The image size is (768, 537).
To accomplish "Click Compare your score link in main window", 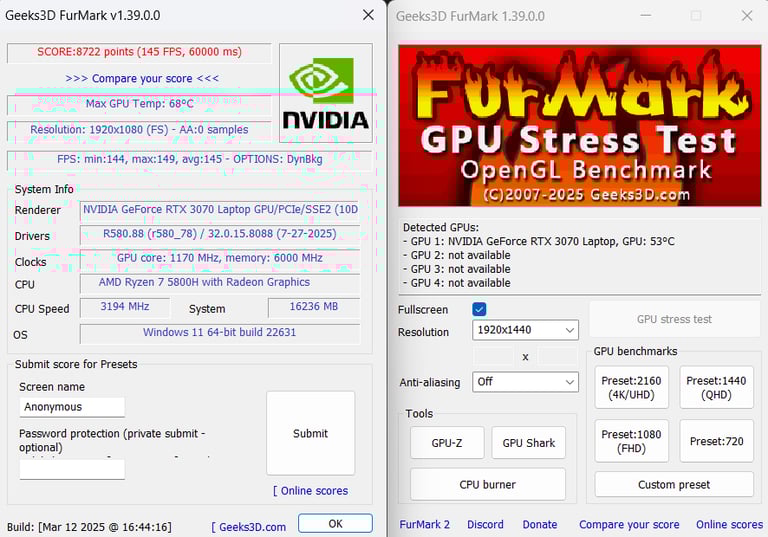I will [x=629, y=524].
